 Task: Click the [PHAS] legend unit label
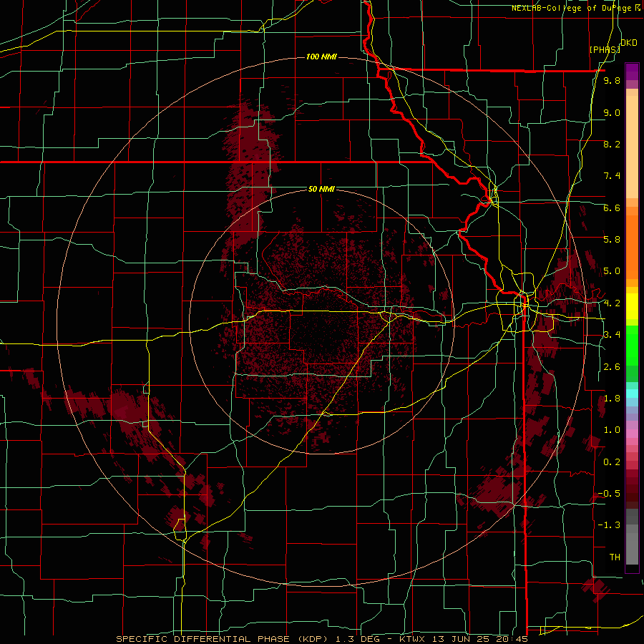pos(605,49)
